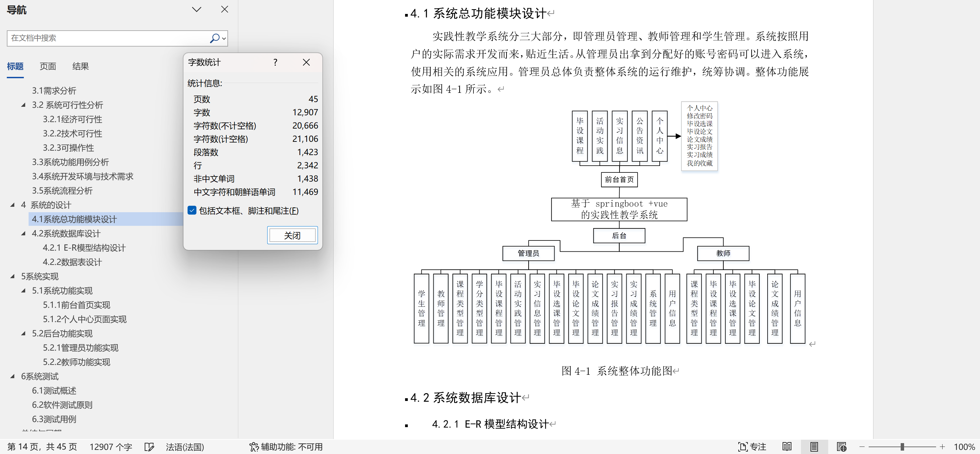This screenshot has height=454, width=980.
Task: Click the 前台首页 box in diagram
Action: (x=619, y=180)
